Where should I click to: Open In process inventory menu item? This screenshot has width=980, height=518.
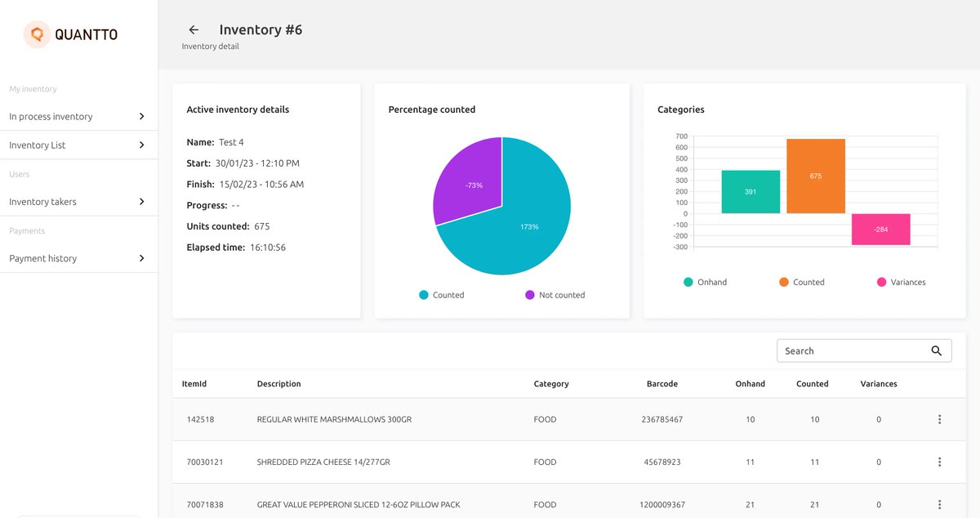coord(78,116)
